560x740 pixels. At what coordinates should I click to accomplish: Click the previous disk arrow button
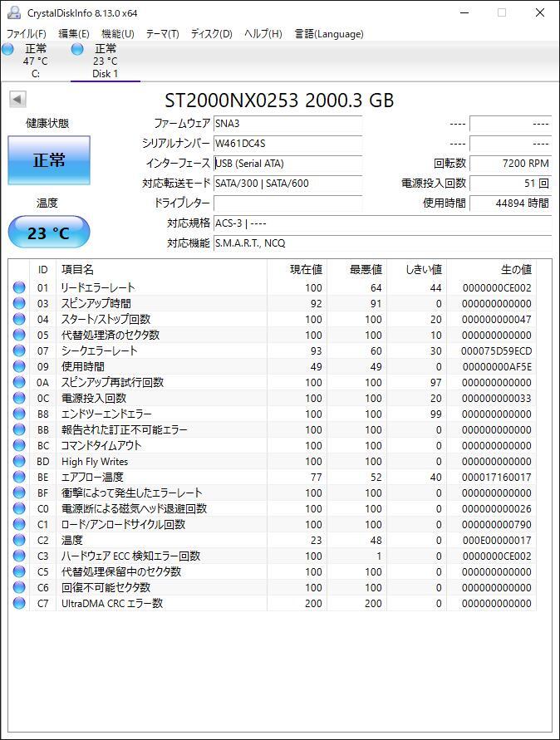pos(17,100)
